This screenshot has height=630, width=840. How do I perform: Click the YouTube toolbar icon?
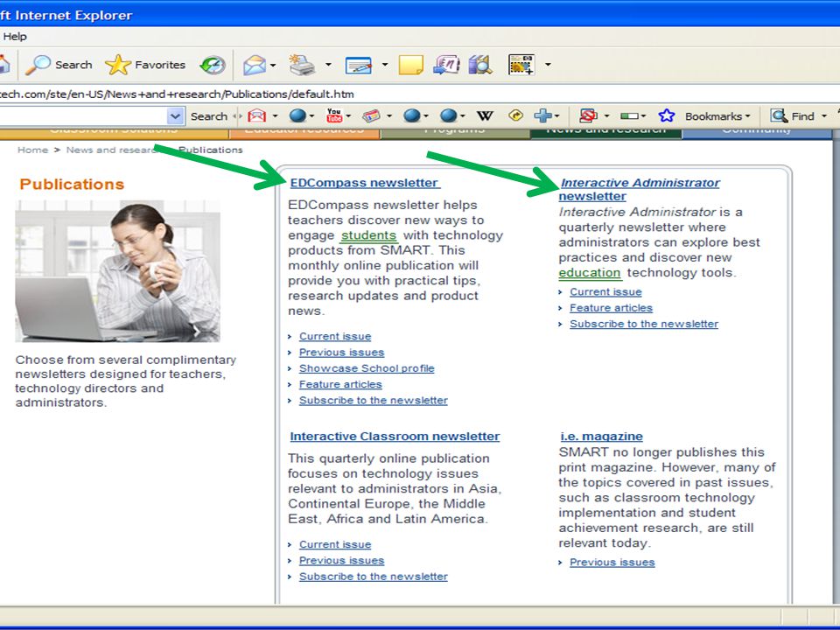[x=334, y=115]
